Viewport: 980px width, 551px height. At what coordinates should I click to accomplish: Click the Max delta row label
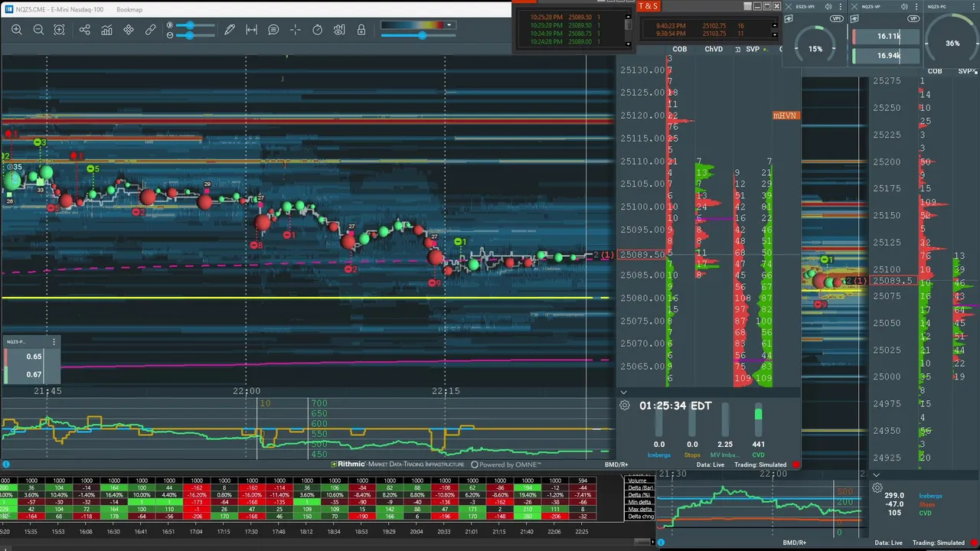point(639,509)
